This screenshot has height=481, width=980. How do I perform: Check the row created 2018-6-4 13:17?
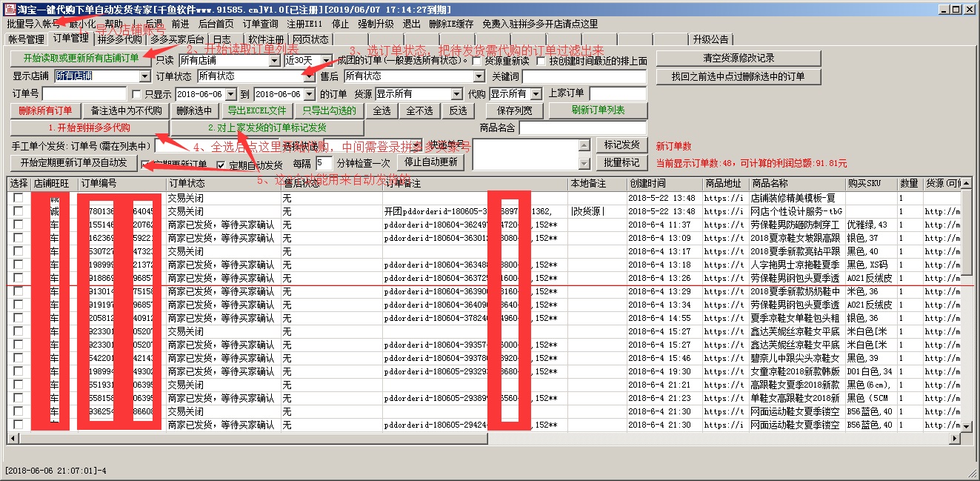tap(18, 251)
